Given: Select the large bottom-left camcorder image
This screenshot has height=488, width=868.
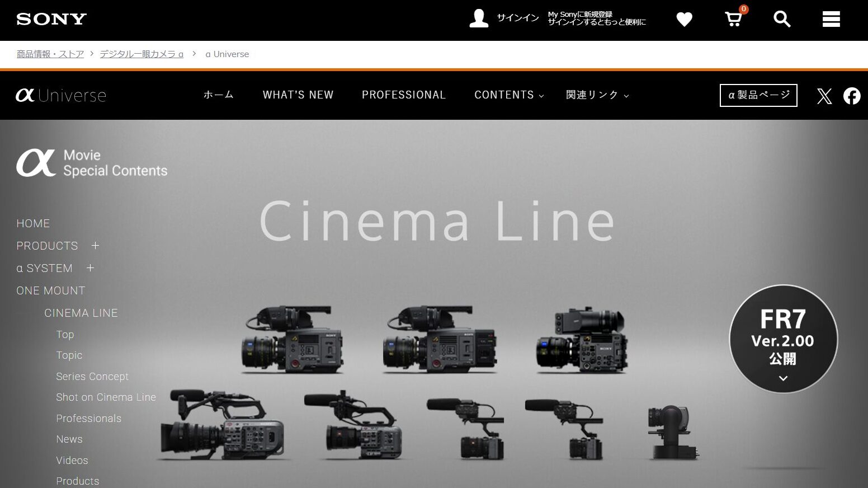Looking at the screenshot, I should tap(222, 424).
